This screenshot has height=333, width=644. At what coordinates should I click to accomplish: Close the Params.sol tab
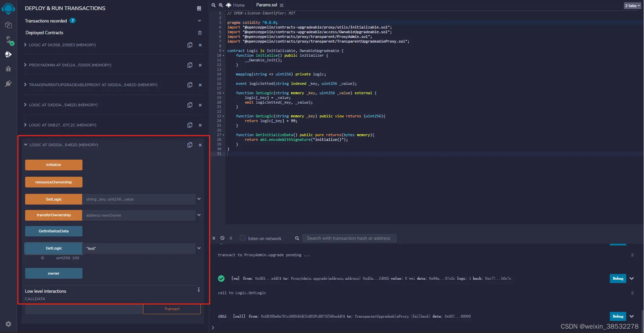pyautogui.click(x=282, y=5)
